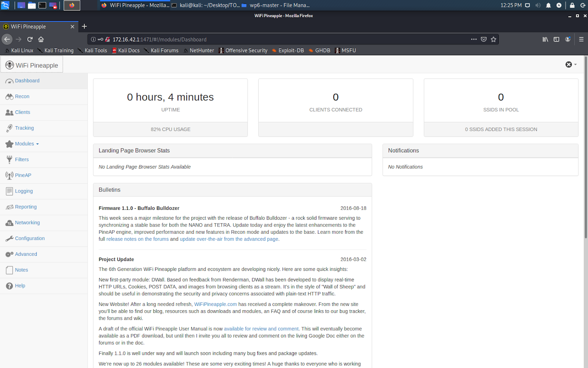Click the lock screen icon in panel
The width and height of the screenshot is (588, 368).
pyautogui.click(x=572, y=5)
